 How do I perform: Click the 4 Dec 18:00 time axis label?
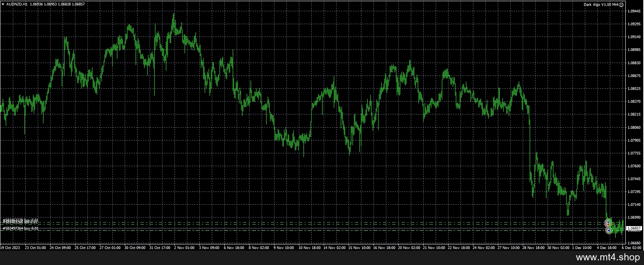coord(607,247)
